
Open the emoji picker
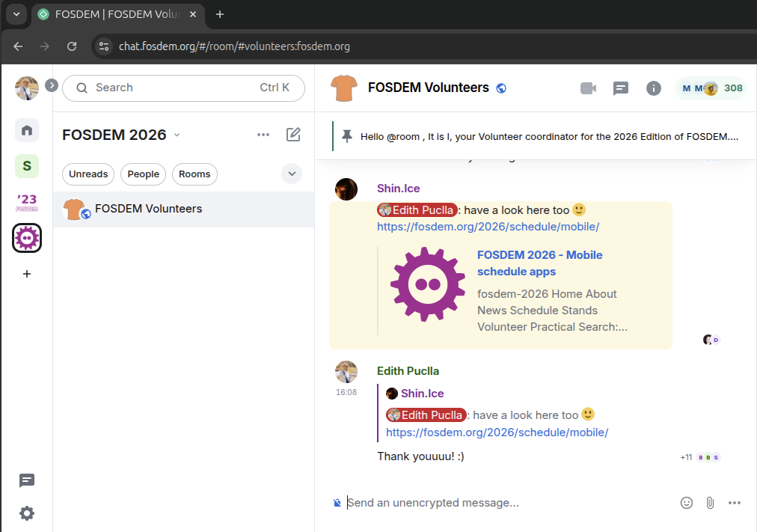coord(687,503)
